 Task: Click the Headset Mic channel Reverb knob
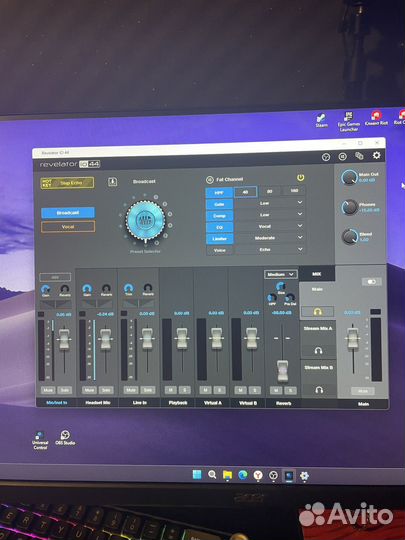106,289
